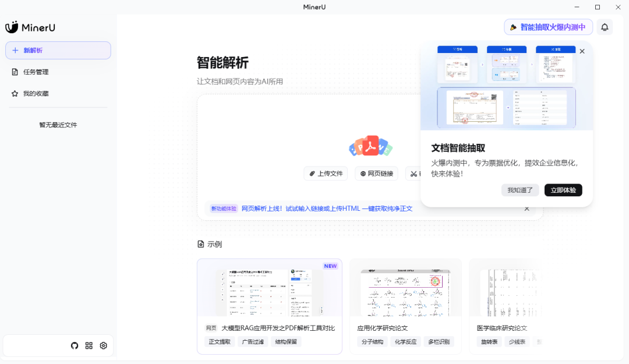
Task: Click the 正文提取 tag
Action: [x=220, y=342]
